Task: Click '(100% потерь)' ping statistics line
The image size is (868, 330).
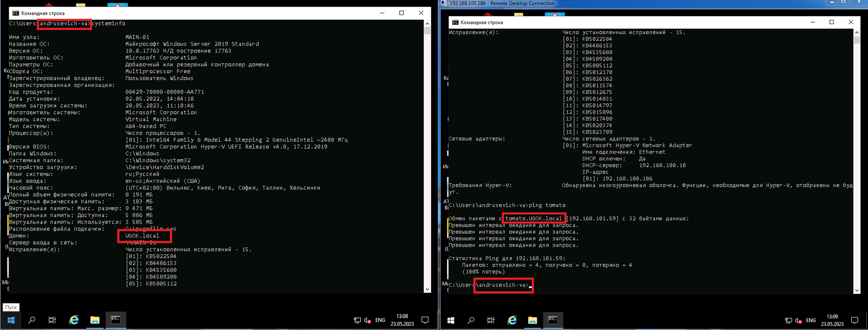Action: [484, 272]
